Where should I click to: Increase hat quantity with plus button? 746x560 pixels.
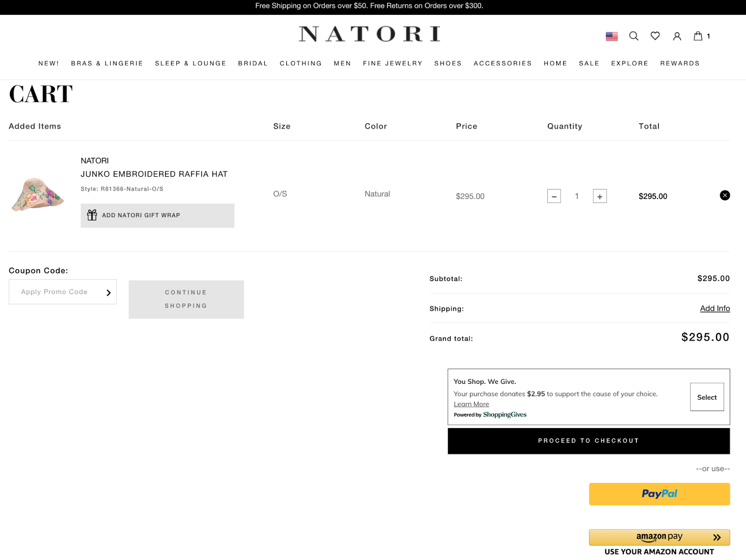click(600, 196)
